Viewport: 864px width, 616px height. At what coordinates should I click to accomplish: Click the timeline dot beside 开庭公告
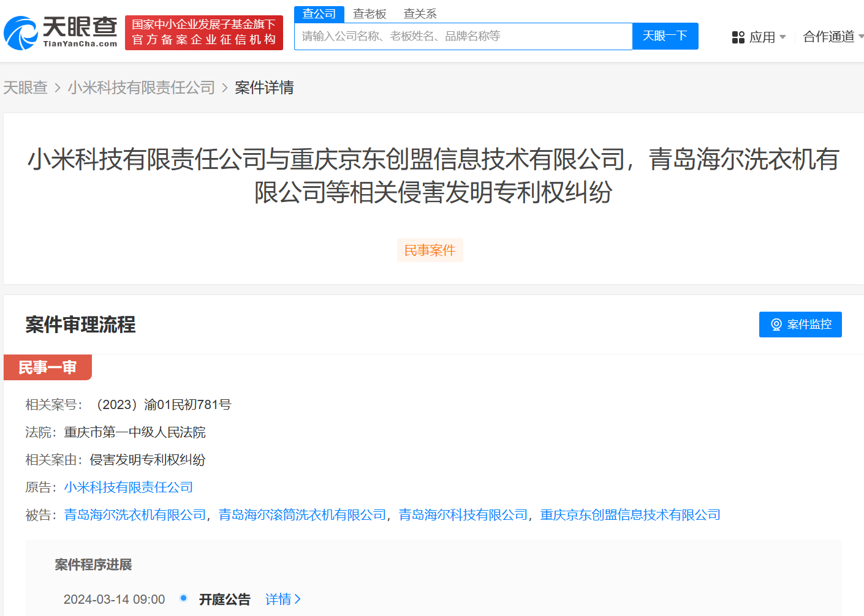pos(183,598)
